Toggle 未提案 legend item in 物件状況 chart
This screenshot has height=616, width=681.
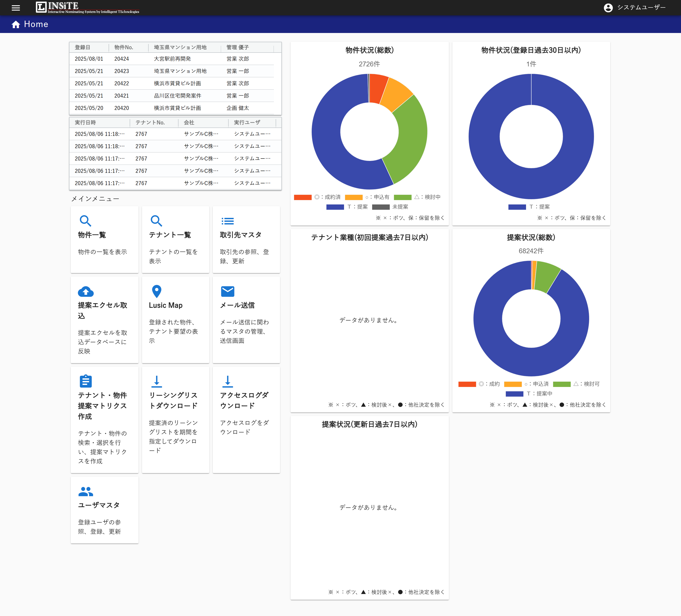[x=381, y=207]
